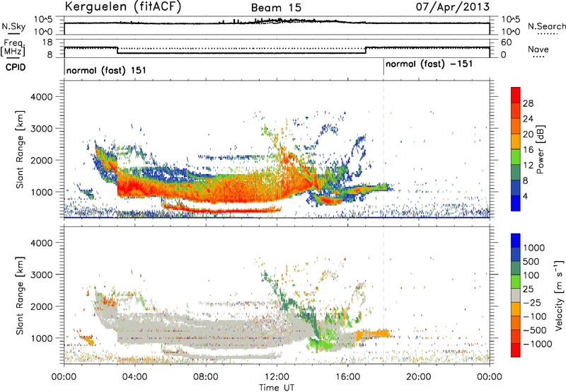Click the "Slant Range [km]" label of velocity panel
The image size is (566, 392).
pos(20,295)
